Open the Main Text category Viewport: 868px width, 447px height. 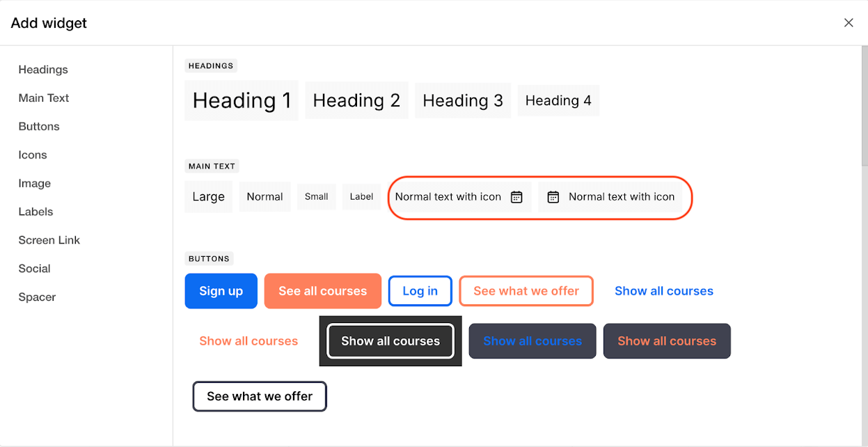44,98
